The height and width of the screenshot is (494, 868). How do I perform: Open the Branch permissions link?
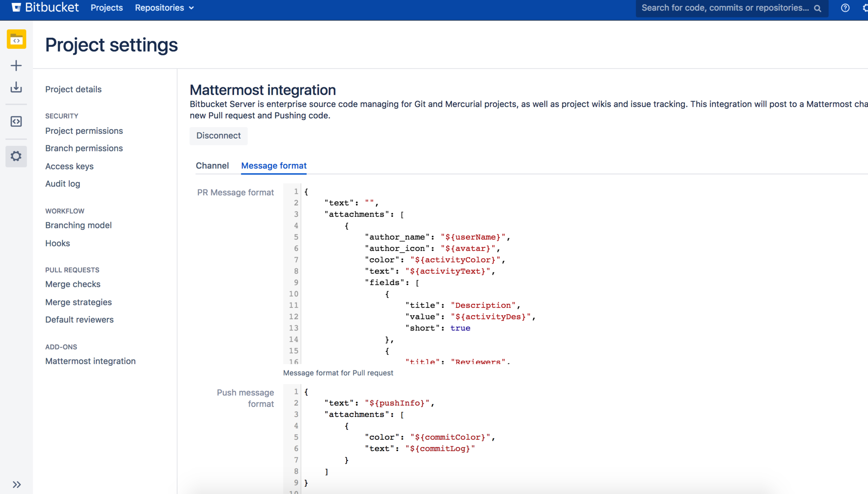(x=84, y=148)
